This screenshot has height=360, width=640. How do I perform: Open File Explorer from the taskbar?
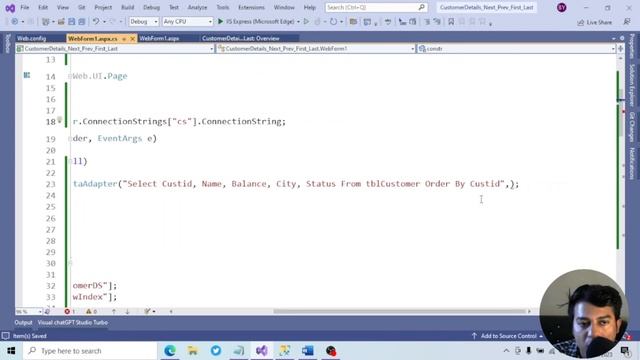pos(193,351)
